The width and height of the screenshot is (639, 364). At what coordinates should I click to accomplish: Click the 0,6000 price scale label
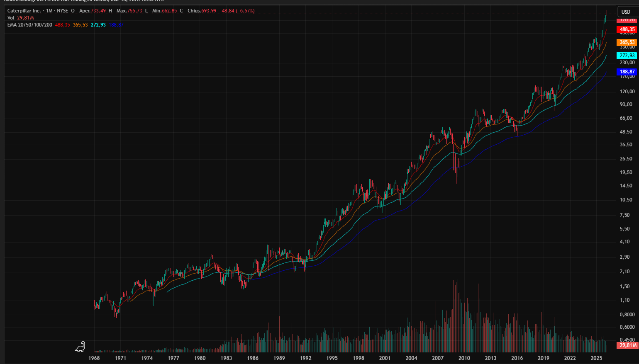627,327
